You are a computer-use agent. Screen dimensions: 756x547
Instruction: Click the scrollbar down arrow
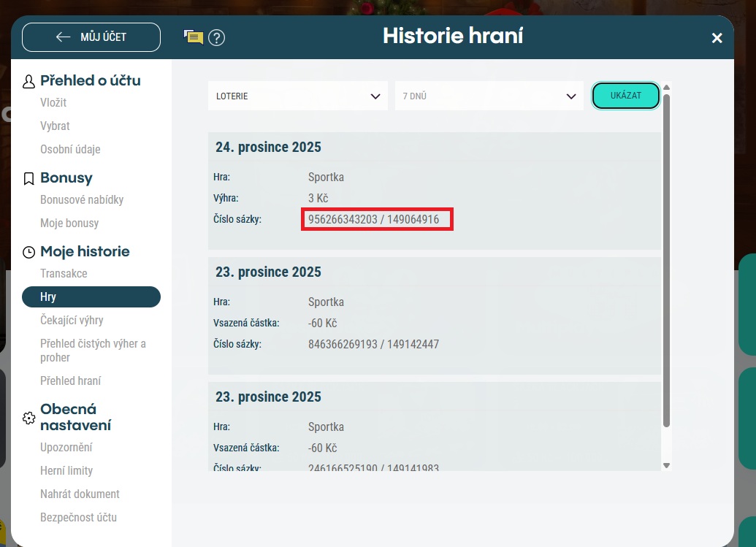(x=666, y=465)
